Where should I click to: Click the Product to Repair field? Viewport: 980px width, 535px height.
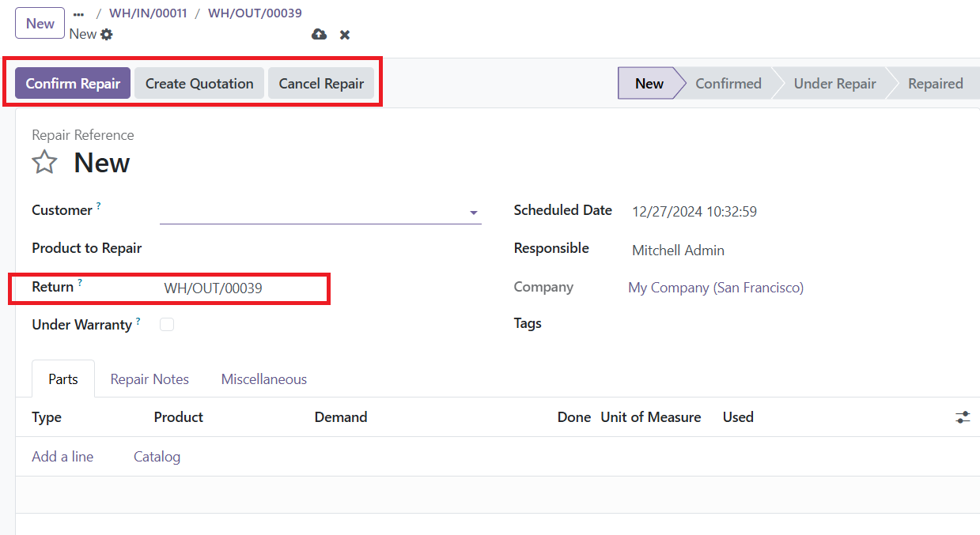pyautogui.click(x=320, y=248)
